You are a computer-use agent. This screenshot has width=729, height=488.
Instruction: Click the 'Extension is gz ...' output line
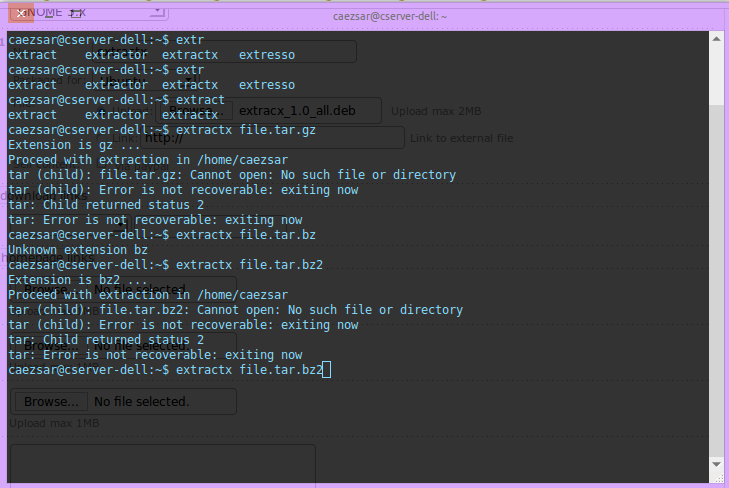pos(74,145)
